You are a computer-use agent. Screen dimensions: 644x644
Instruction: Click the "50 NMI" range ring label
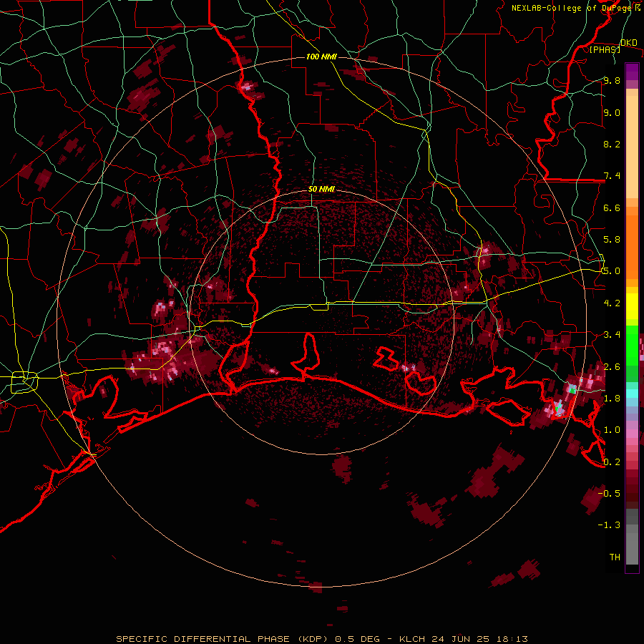pyautogui.click(x=321, y=190)
